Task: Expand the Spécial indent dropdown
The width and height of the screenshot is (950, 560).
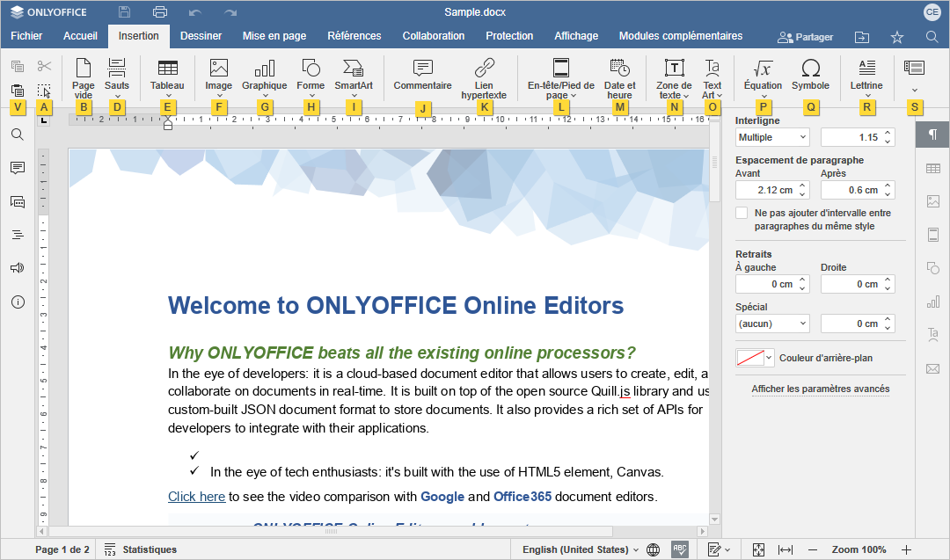Action: (772, 324)
